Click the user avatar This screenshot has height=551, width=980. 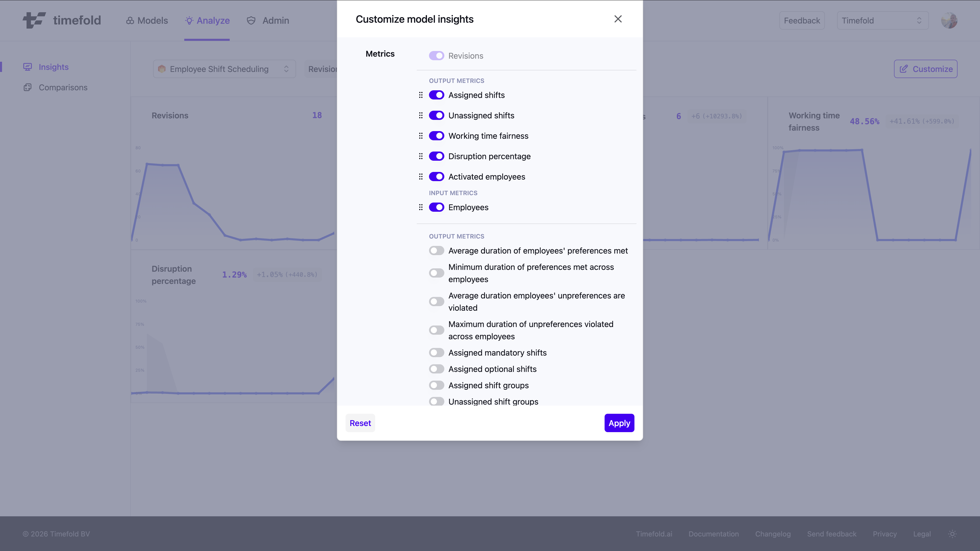point(949,20)
